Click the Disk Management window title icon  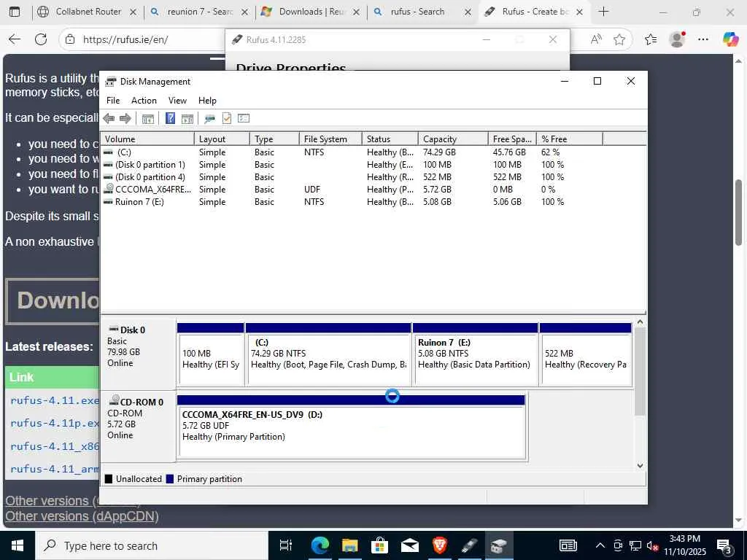pos(111,82)
